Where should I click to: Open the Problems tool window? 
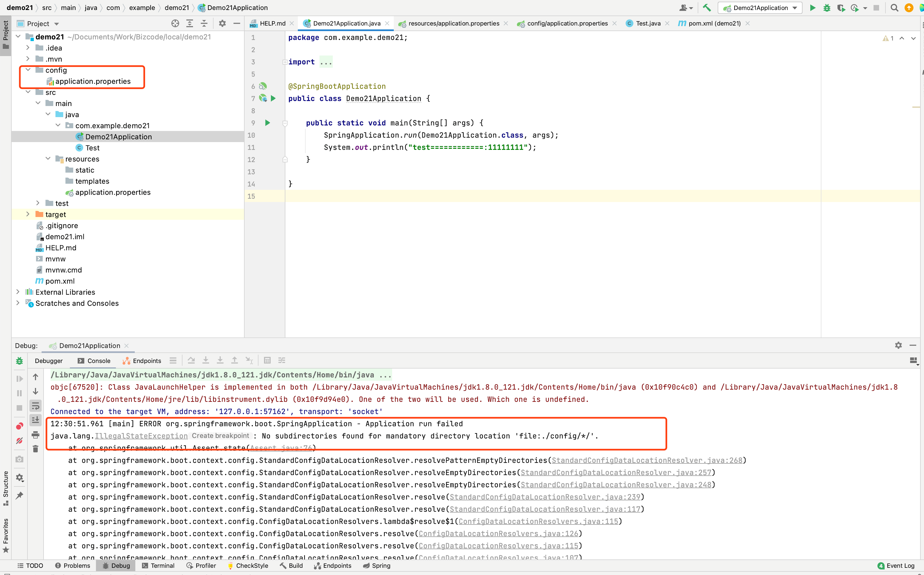coord(73,566)
